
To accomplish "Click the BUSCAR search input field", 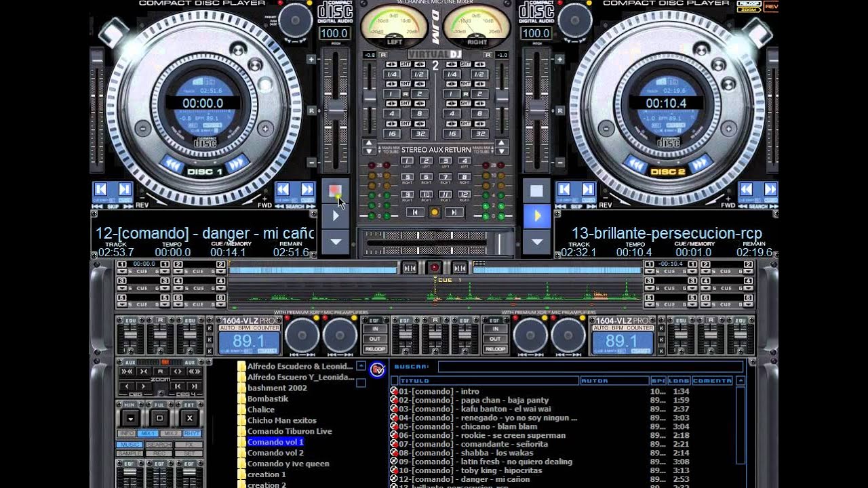I will (x=591, y=367).
